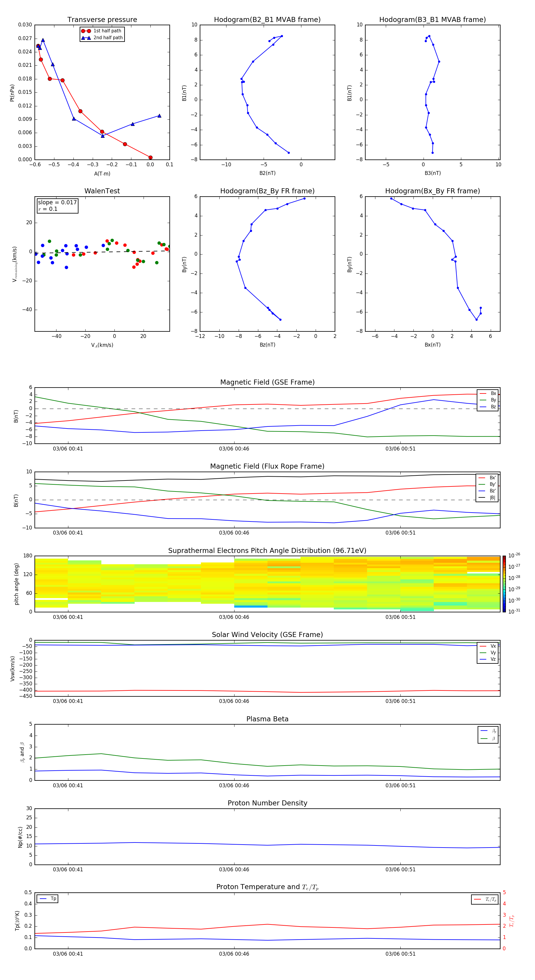The width and height of the screenshot is (535, 980).
Task: Click 'Hodogram(Bz_By FR frame)' title
Action: (x=267, y=191)
